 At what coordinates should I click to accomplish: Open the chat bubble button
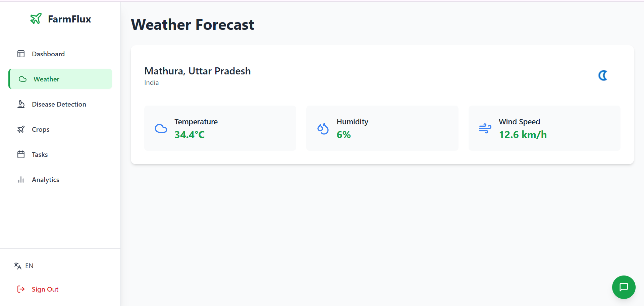pyautogui.click(x=624, y=287)
